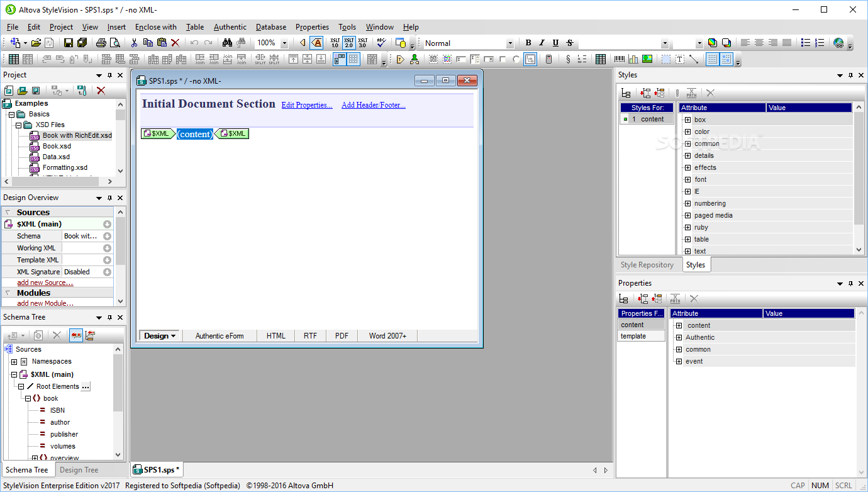Click the Bulleted list icon
The height and width of the screenshot is (492, 868).
click(806, 43)
